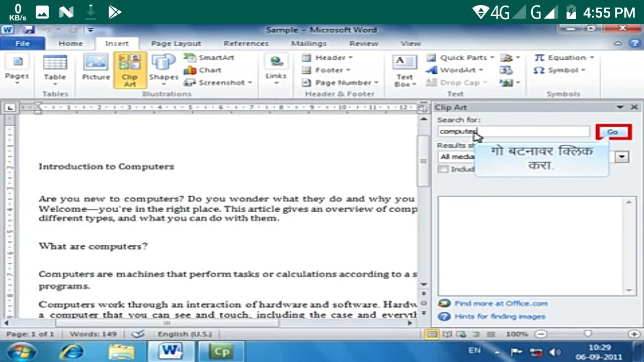Open Find more at Office.com link
Viewport: 644px width, 362px height.
point(501,304)
